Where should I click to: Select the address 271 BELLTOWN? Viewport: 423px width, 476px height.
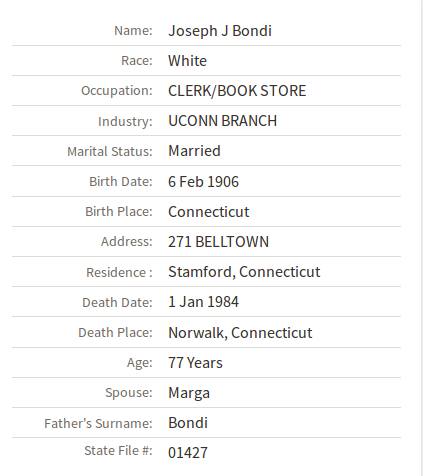pos(218,242)
